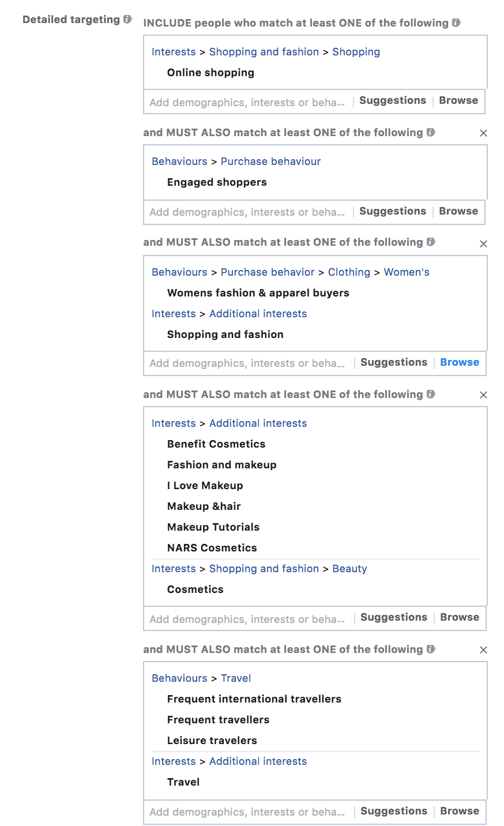
Task: Remove the Womens fashion buyers targeting group
Action: [483, 244]
